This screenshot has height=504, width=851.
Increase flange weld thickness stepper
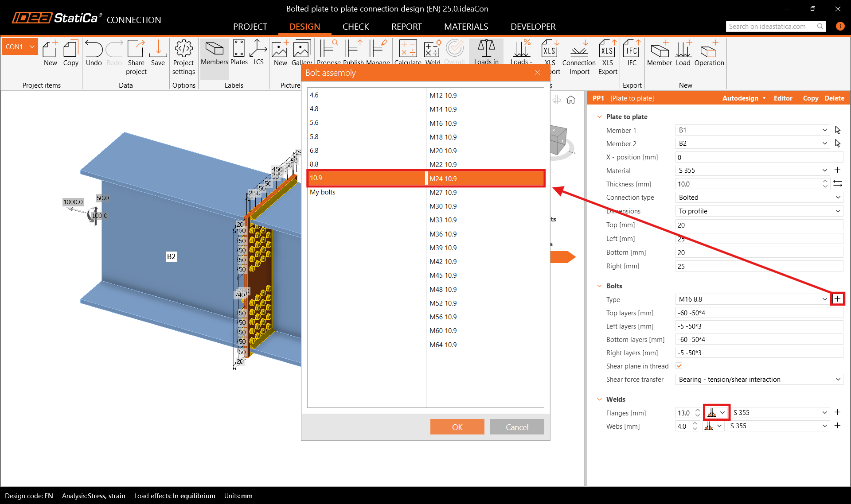click(x=697, y=410)
